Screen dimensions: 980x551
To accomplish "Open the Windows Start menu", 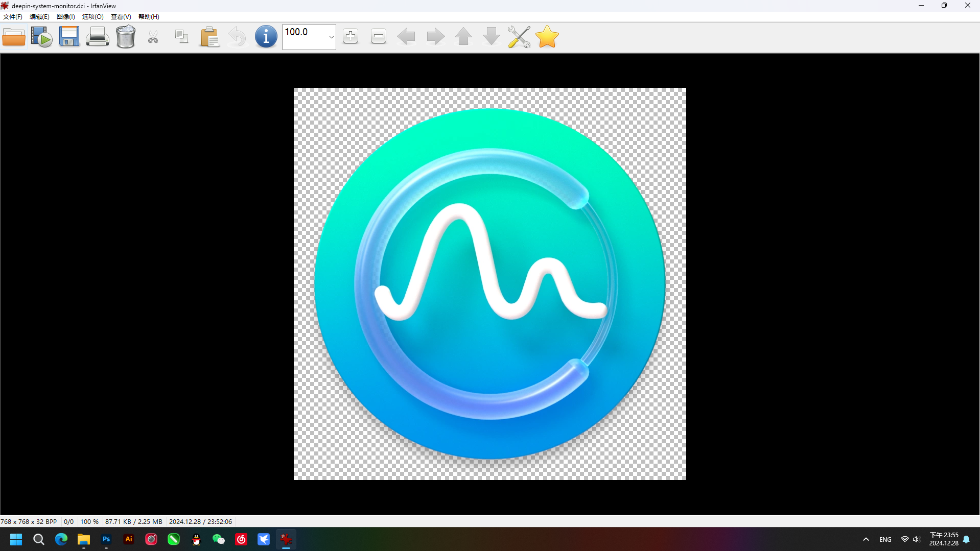I will point(16,539).
